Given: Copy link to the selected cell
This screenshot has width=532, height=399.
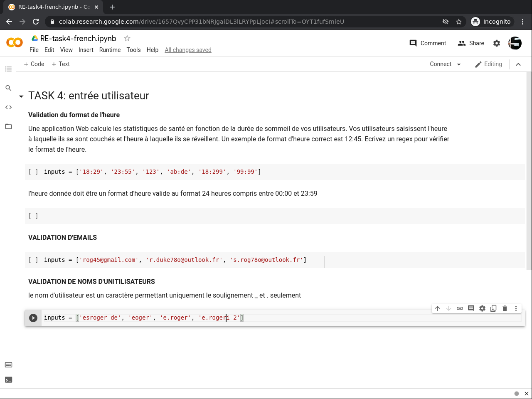Looking at the screenshot, I should point(460,308).
